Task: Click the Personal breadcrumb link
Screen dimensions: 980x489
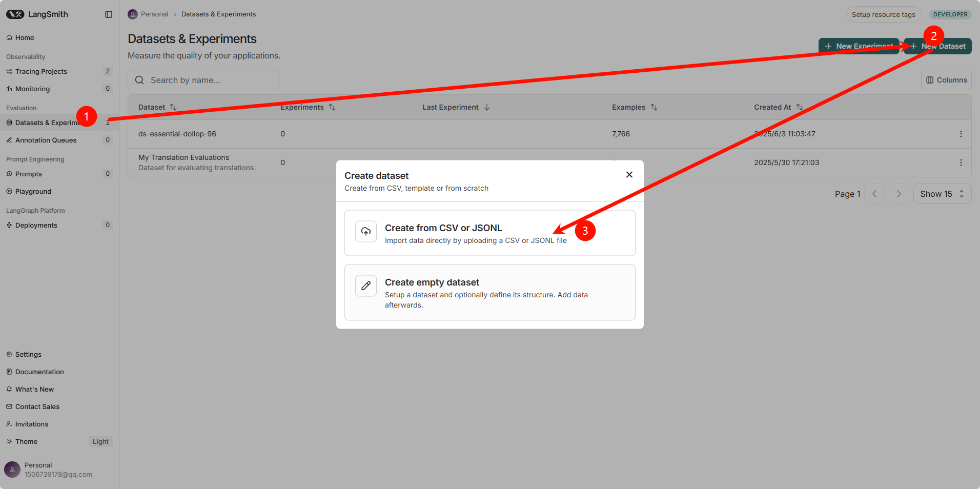Action: pos(154,14)
